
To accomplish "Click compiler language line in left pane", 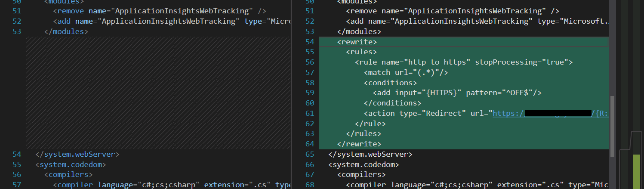I will tap(172, 185).
